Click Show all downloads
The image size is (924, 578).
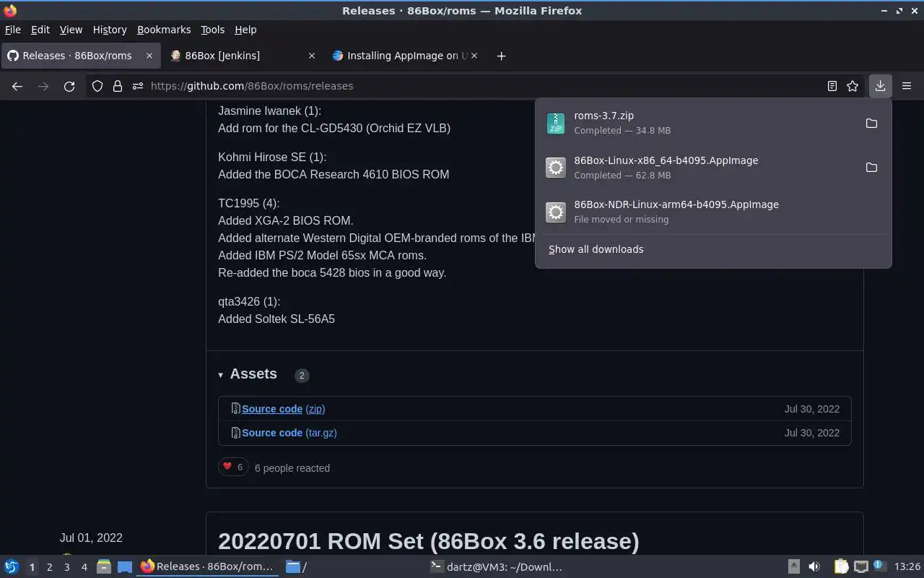pos(596,249)
